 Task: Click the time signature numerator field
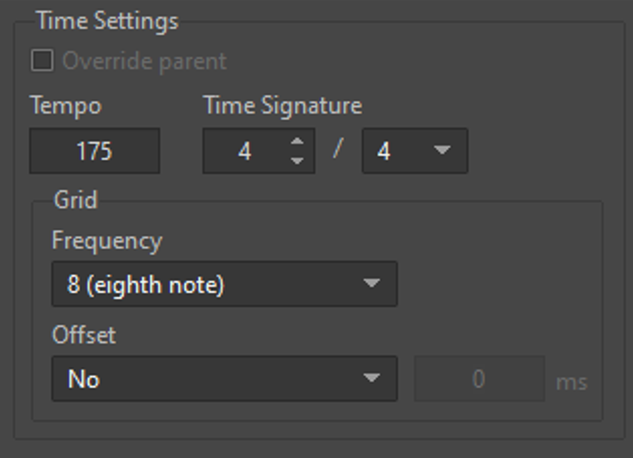coord(245,152)
